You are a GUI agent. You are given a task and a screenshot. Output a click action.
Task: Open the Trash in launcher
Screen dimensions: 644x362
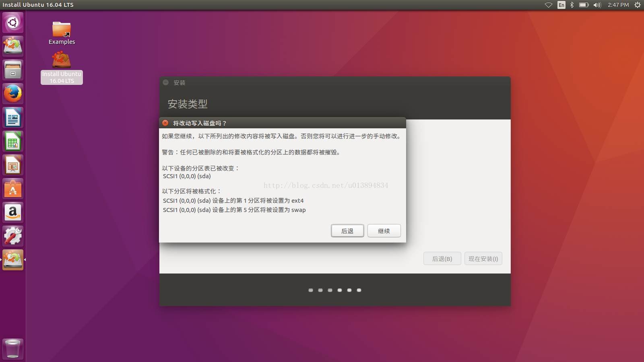coord(13,349)
